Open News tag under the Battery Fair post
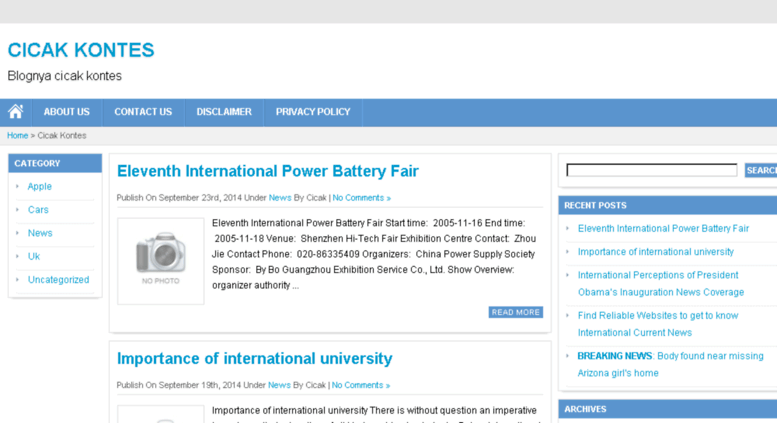 (280, 198)
